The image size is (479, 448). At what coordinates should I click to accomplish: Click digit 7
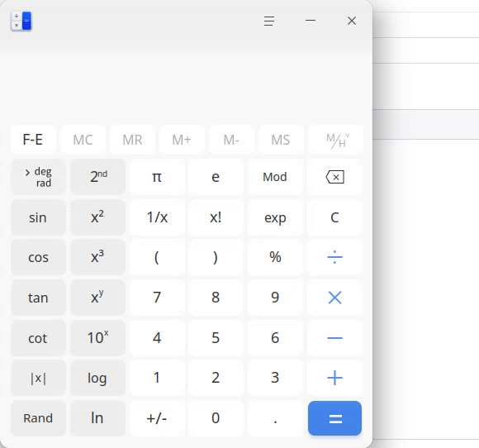(x=157, y=298)
